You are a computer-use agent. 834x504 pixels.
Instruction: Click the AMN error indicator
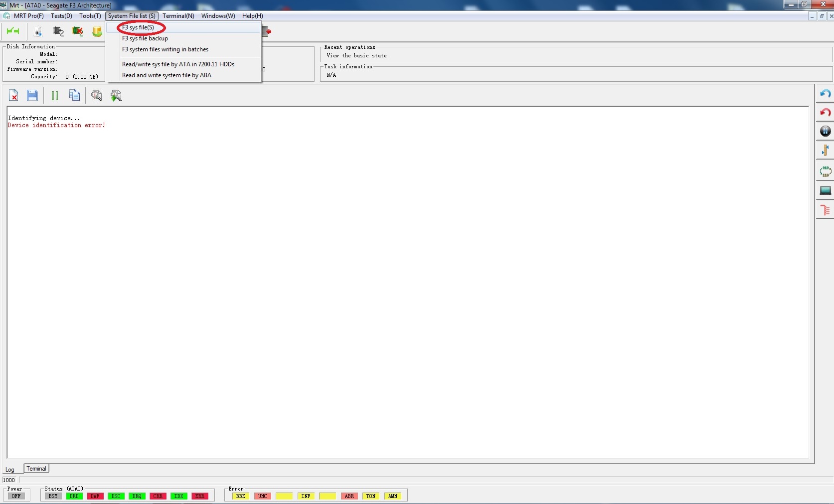click(x=393, y=496)
